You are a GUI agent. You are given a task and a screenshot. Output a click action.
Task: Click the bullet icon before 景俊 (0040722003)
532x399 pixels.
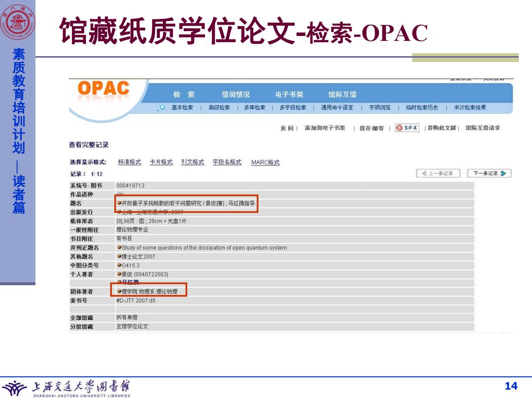(119, 274)
